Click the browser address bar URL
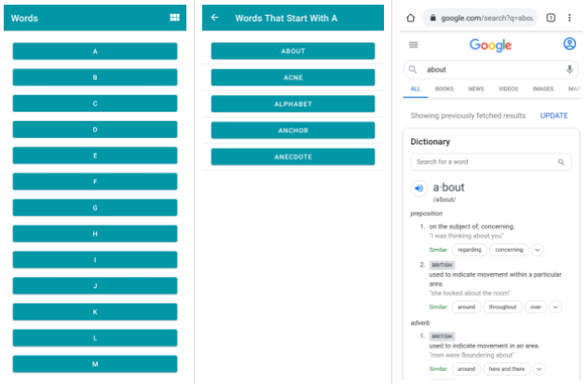 point(487,18)
